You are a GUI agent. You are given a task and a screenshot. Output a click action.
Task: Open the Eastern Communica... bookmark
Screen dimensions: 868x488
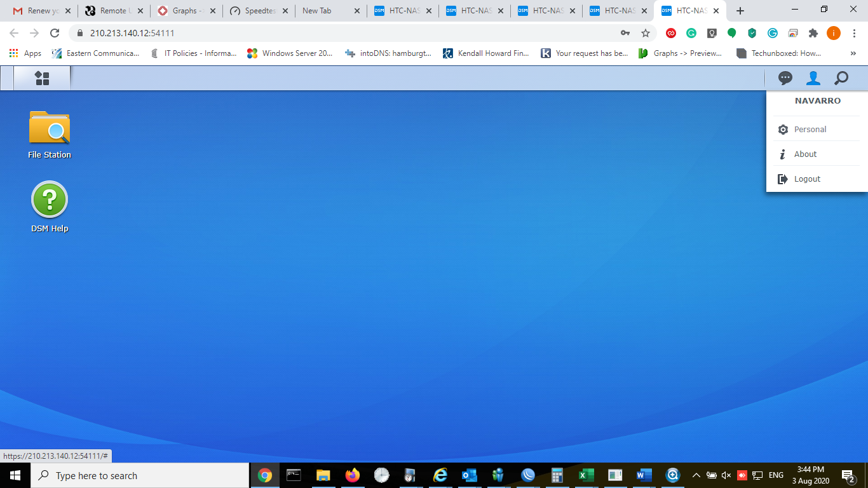95,53
